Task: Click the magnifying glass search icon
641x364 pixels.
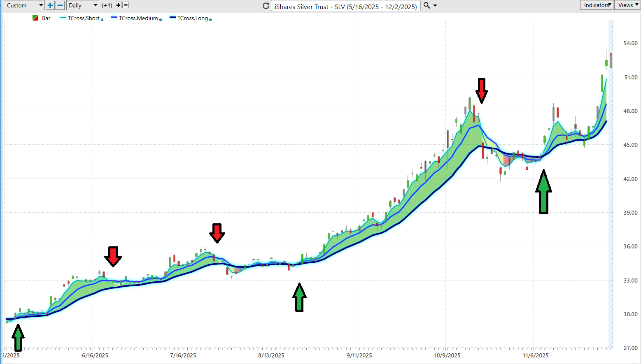Action: coord(427,5)
